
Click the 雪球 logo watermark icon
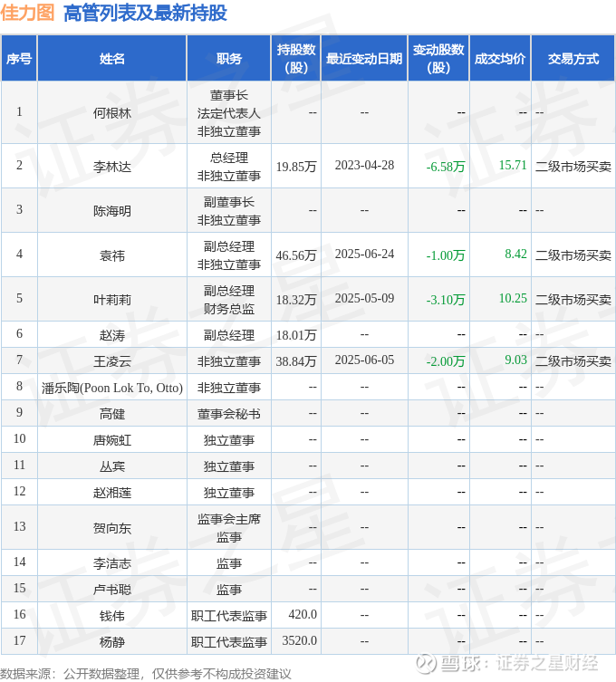pos(427,664)
